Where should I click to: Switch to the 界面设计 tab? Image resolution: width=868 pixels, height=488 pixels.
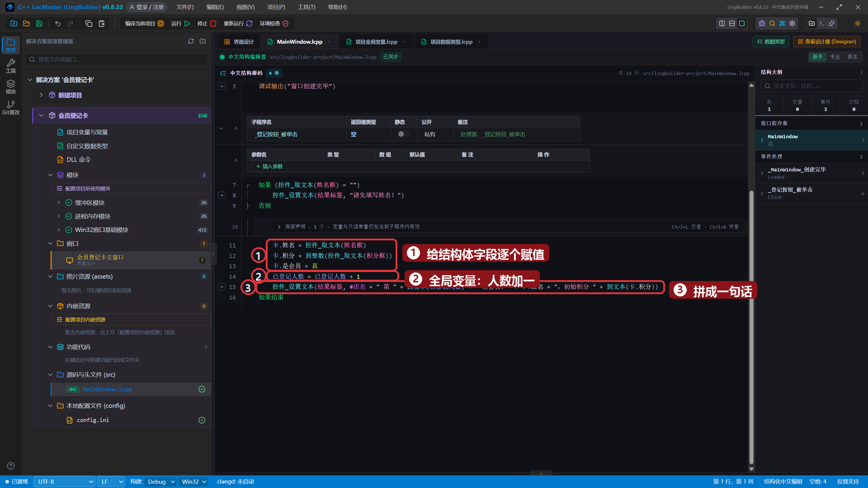coord(239,42)
